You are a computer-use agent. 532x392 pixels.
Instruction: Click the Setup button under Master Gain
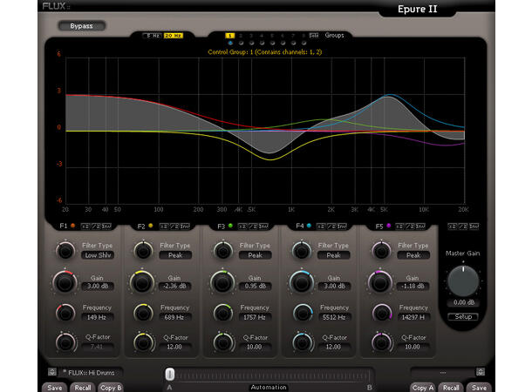(x=463, y=317)
